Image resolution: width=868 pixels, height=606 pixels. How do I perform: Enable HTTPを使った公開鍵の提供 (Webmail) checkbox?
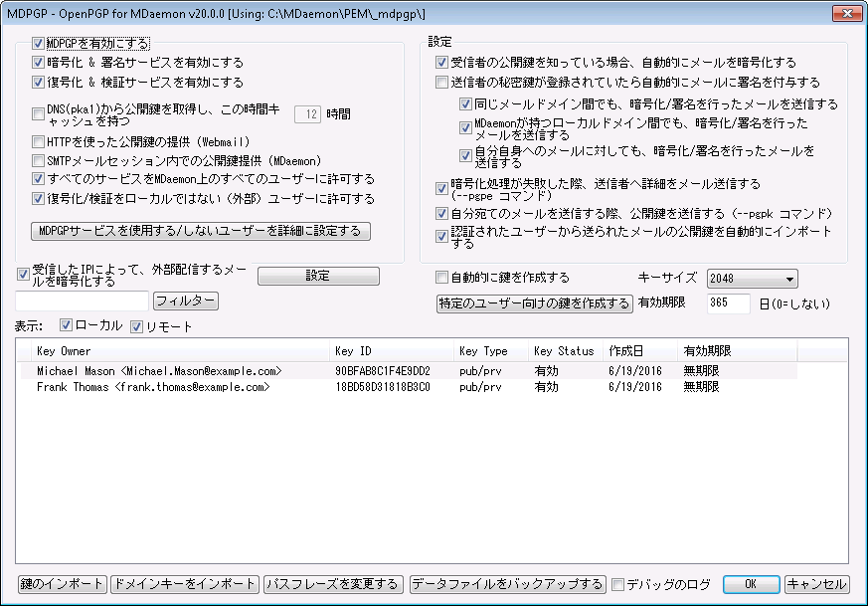[x=39, y=141]
